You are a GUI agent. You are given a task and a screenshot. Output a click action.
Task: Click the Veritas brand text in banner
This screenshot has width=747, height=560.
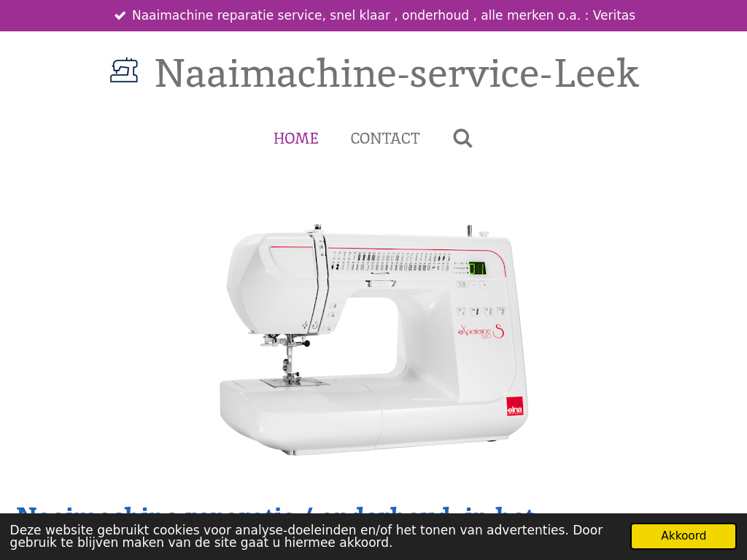tap(614, 15)
